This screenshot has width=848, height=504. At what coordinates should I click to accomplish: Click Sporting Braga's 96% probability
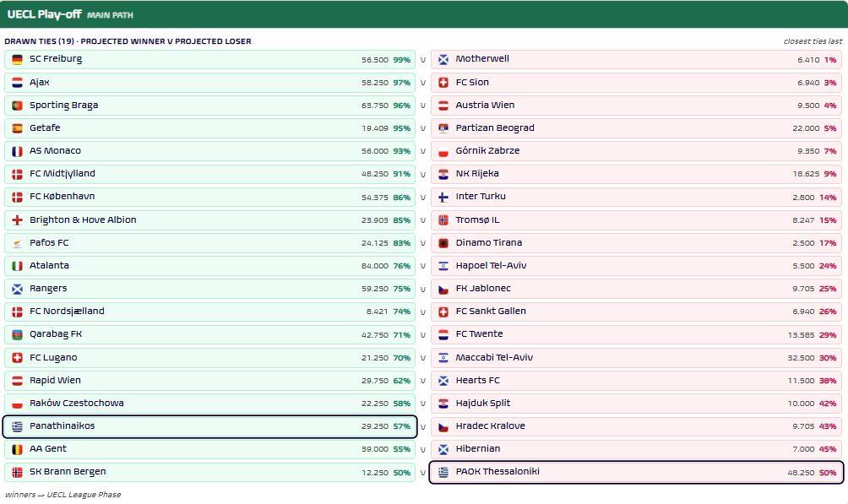pos(402,106)
